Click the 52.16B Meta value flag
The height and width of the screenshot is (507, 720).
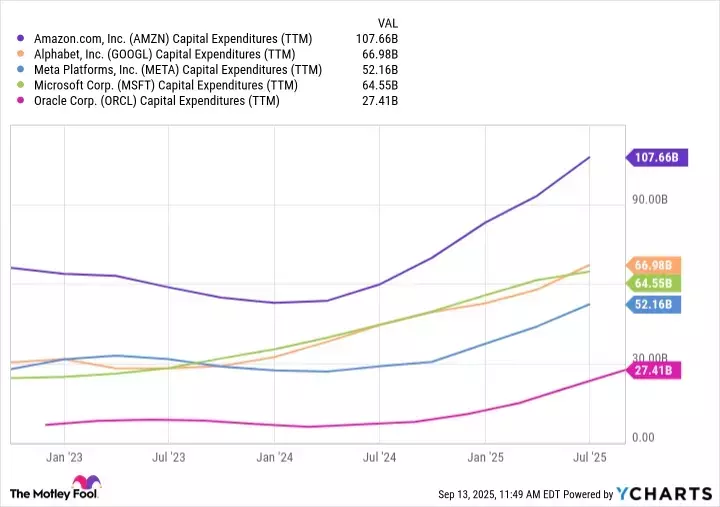(656, 304)
